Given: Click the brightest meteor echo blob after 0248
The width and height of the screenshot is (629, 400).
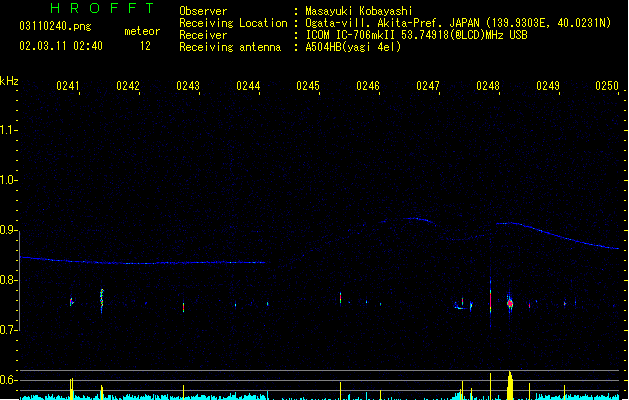Looking at the screenshot, I should tap(510, 303).
